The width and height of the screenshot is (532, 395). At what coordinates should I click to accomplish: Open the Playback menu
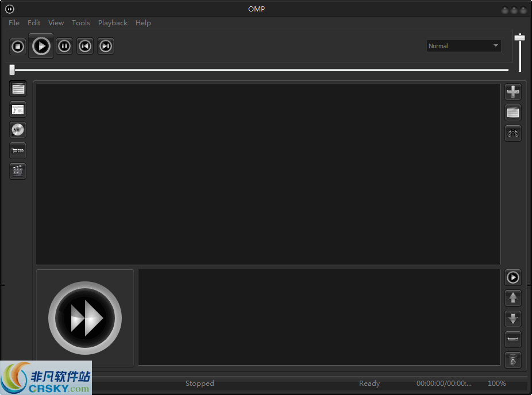coord(113,23)
